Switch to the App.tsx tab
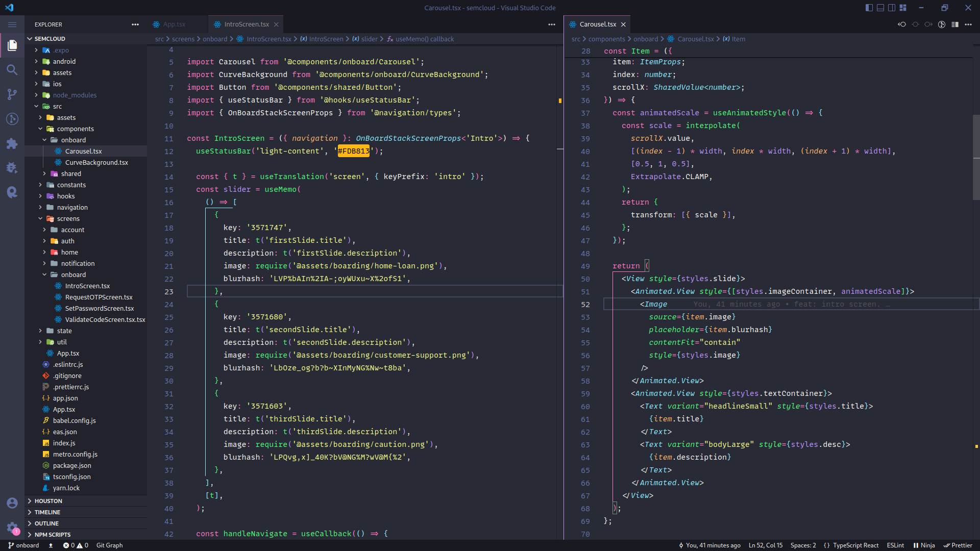This screenshot has width=980, height=551. [x=174, y=24]
